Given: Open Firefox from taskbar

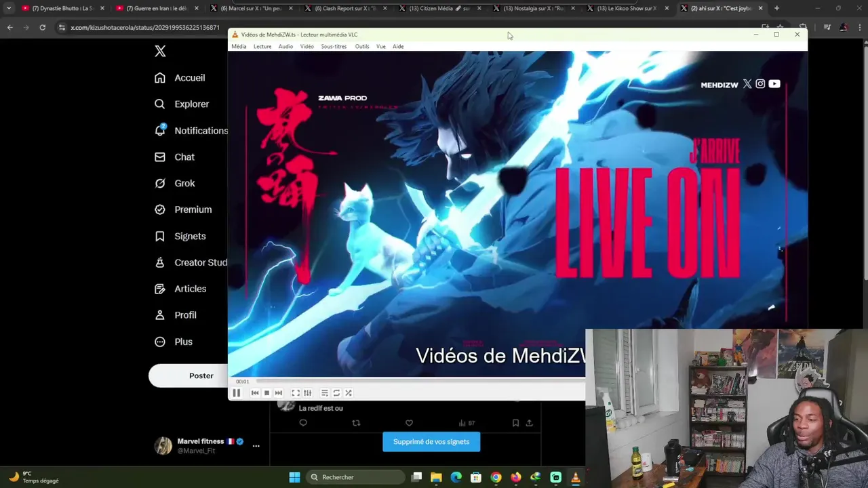Looking at the screenshot, I should [516, 477].
